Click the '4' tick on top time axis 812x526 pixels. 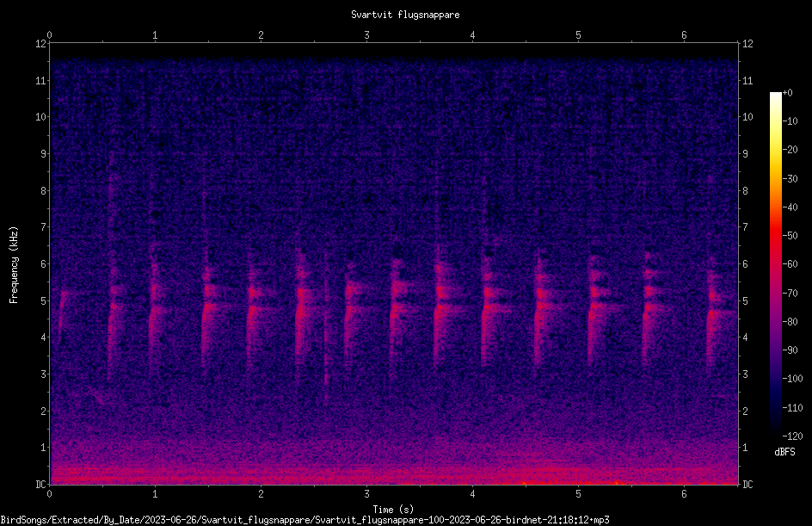tap(472, 35)
